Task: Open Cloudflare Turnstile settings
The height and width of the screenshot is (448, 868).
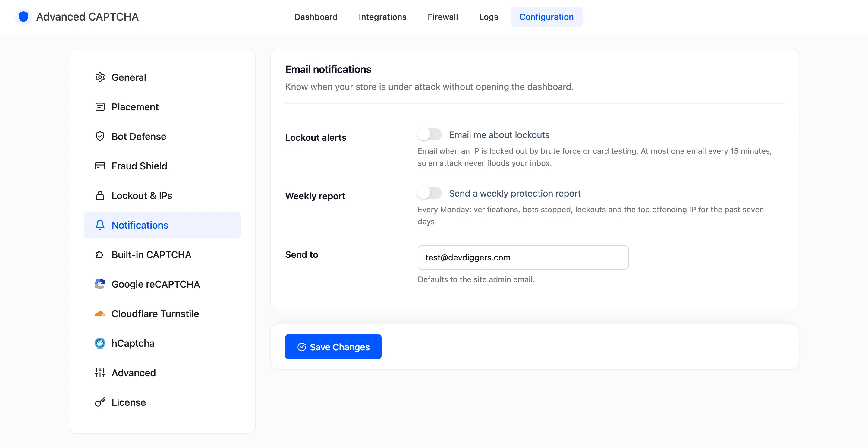Action: (162, 314)
